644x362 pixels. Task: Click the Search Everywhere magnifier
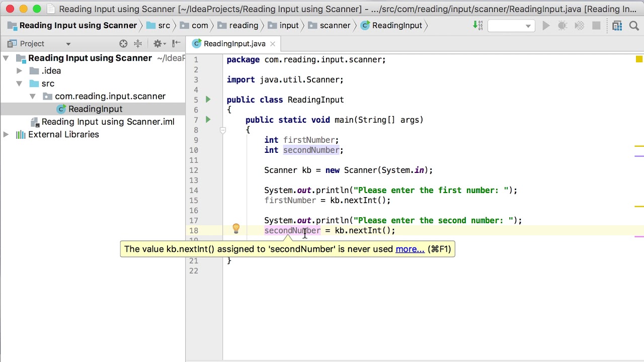(634, 26)
